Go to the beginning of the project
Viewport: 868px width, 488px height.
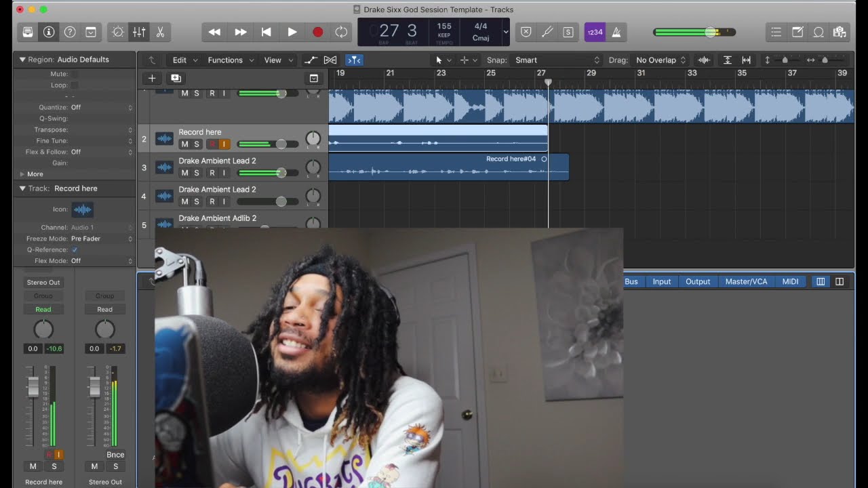click(x=266, y=32)
